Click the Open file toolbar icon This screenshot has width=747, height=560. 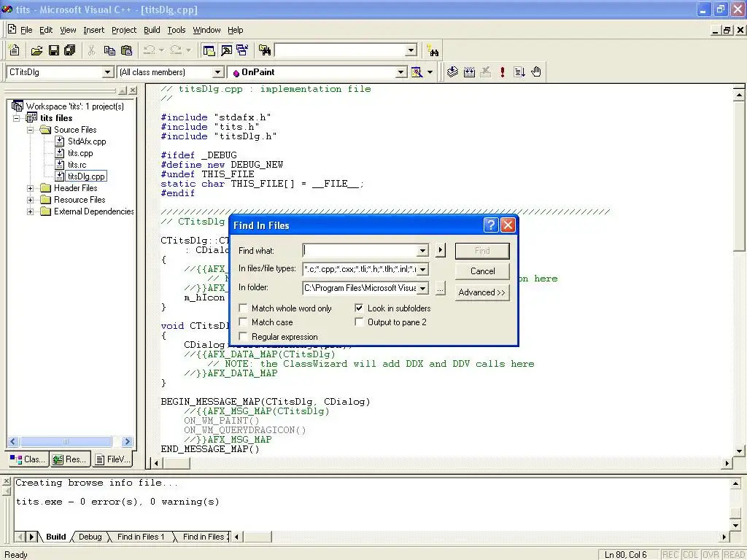click(36, 50)
